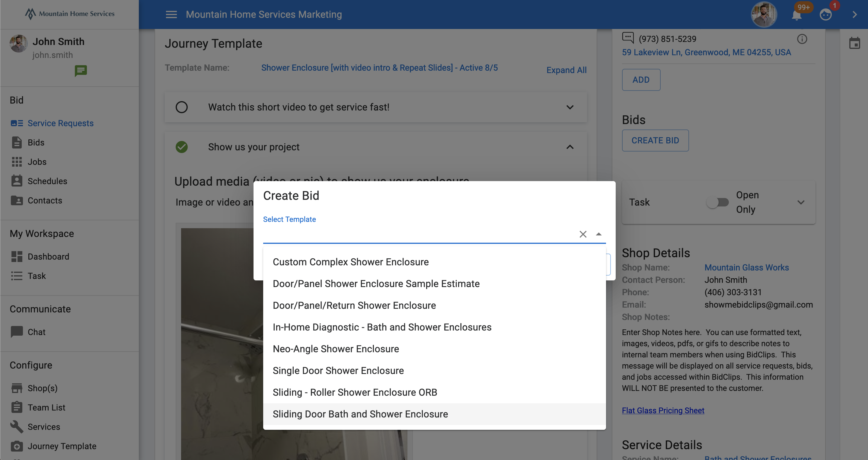Clear the template selection with the X icon

[583, 234]
